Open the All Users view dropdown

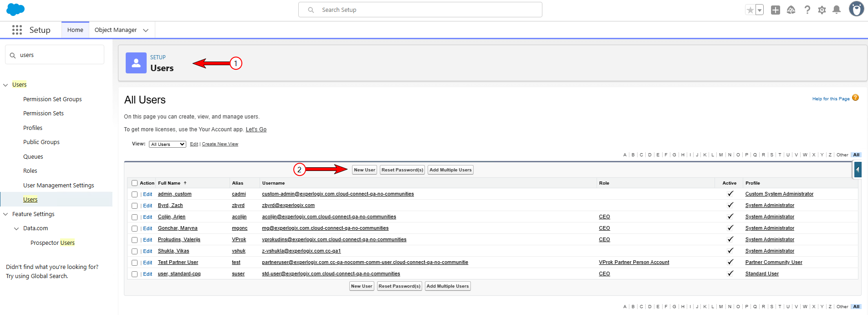[168, 144]
